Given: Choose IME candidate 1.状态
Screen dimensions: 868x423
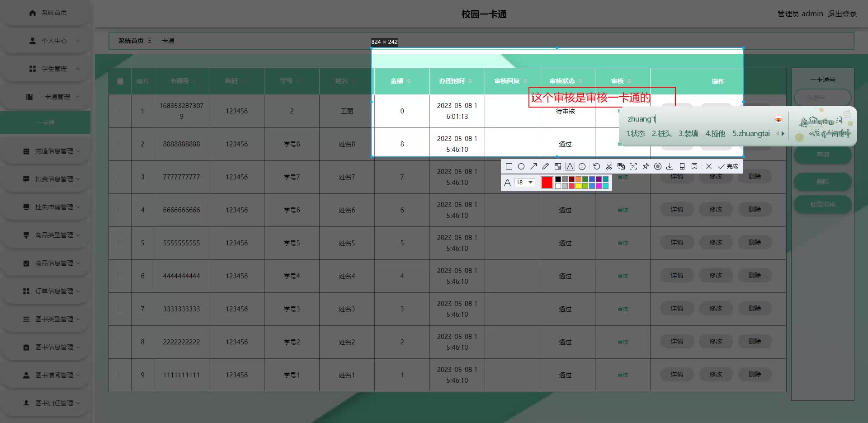Looking at the screenshot, I should [635, 133].
